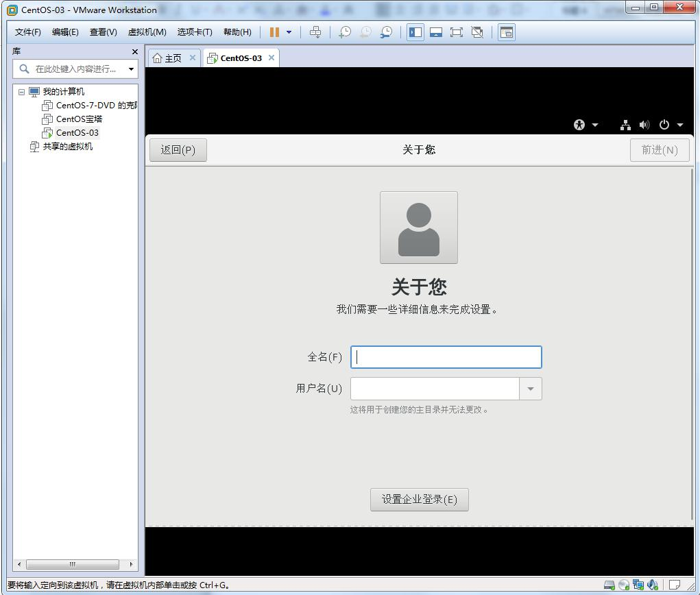700x595 pixels.
Task: Enter full screen mode icon
Action: [456, 32]
